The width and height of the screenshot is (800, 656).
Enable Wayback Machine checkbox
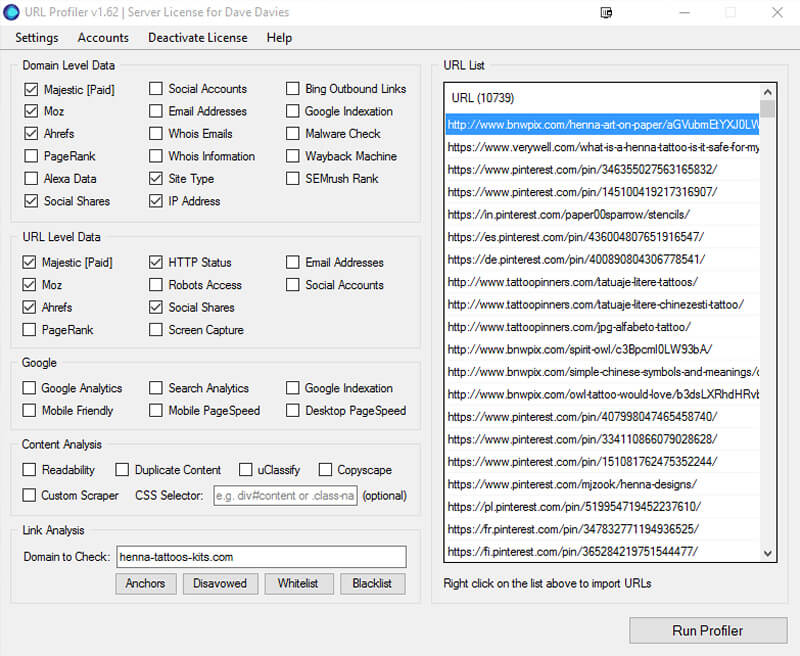pos(292,156)
